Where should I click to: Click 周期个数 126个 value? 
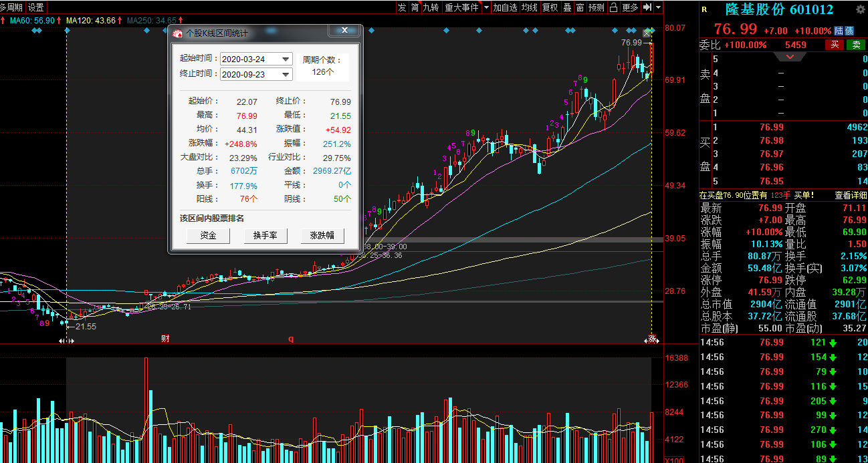coord(323,71)
